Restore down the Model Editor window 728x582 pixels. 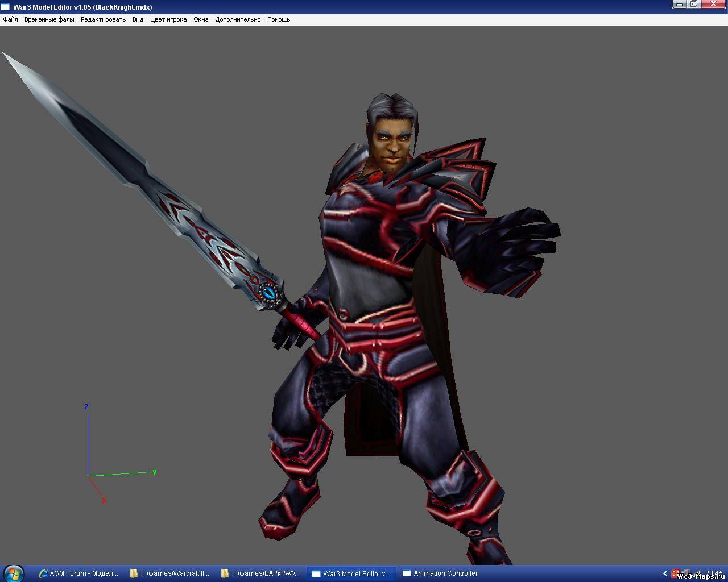pos(694,5)
